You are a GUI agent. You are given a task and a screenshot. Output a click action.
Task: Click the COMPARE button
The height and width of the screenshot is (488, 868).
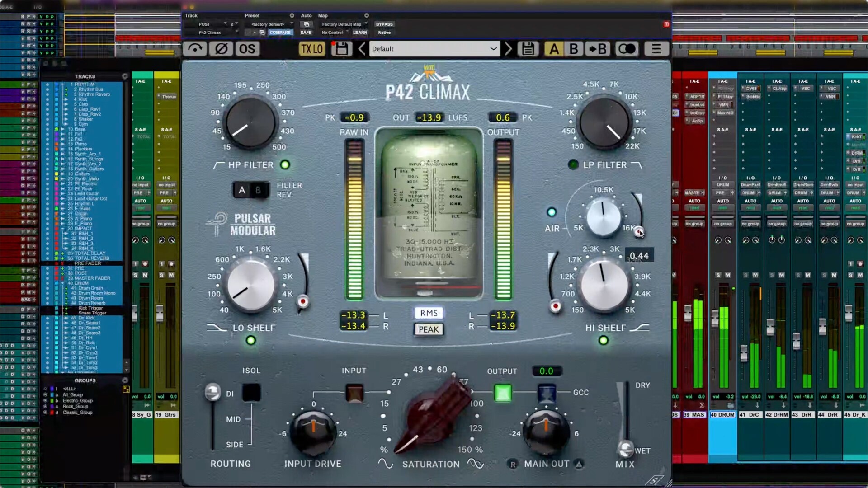click(x=280, y=33)
